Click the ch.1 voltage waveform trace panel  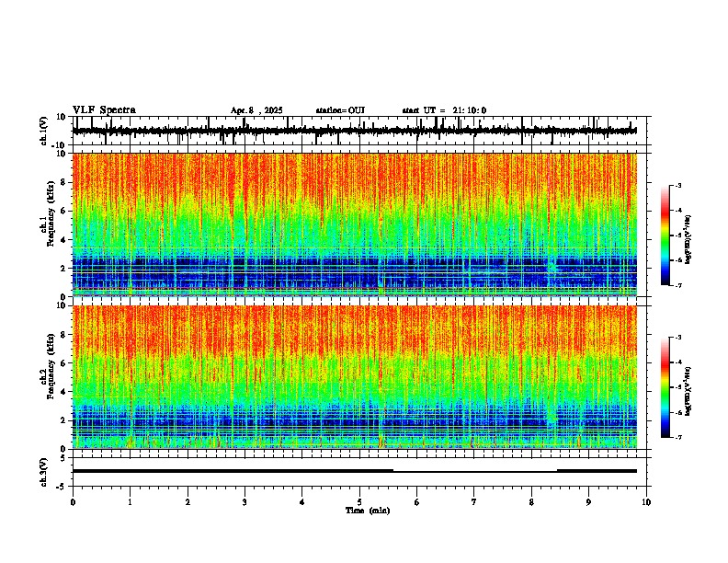(361, 131)
